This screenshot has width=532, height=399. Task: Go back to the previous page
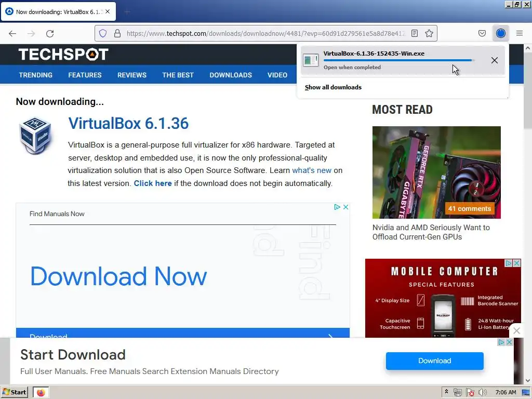[x=12, y=33]
